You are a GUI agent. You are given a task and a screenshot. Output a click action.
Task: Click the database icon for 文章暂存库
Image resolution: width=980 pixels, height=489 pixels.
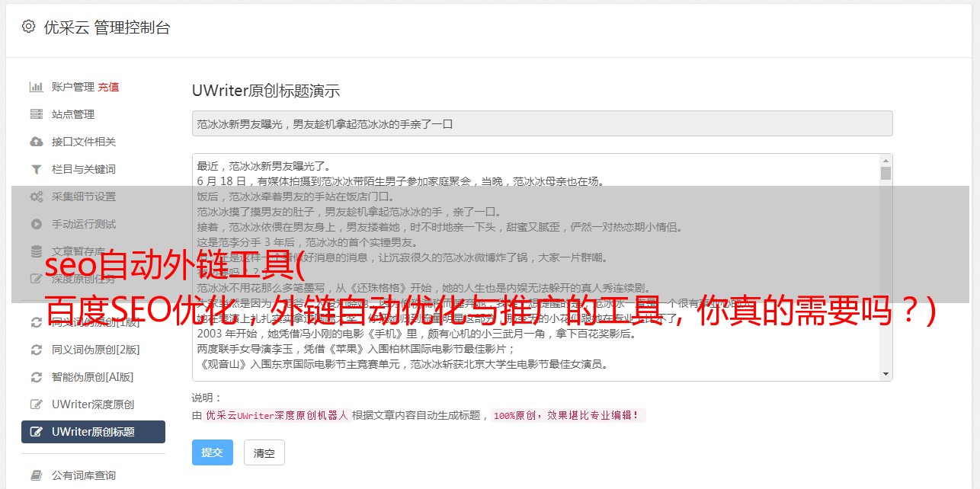pos(36,251)
